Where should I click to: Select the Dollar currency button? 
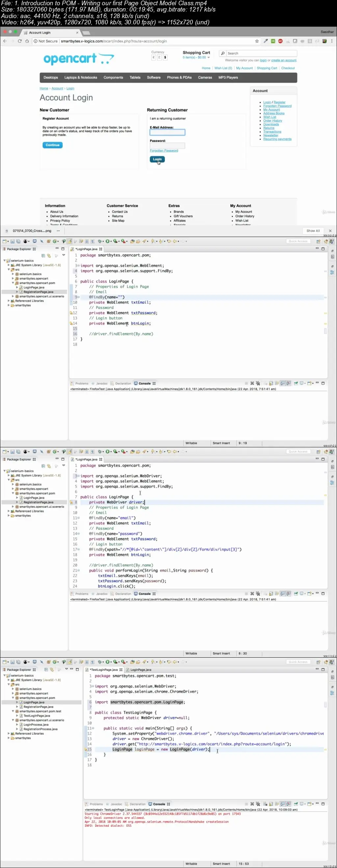(165, 57)
